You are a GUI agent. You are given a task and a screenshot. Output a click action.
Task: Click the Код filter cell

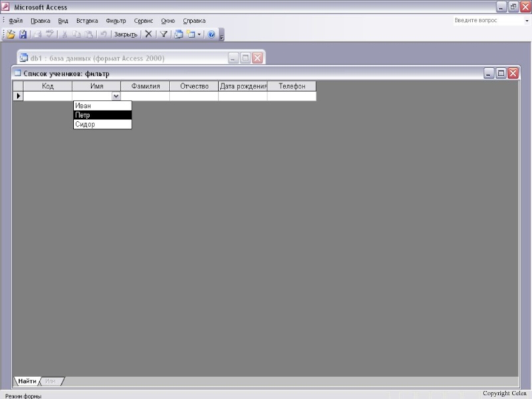tap(47, 96)
